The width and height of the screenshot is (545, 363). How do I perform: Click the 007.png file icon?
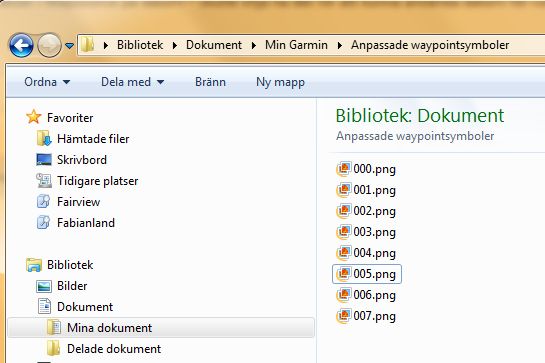(x=343, y=316)
